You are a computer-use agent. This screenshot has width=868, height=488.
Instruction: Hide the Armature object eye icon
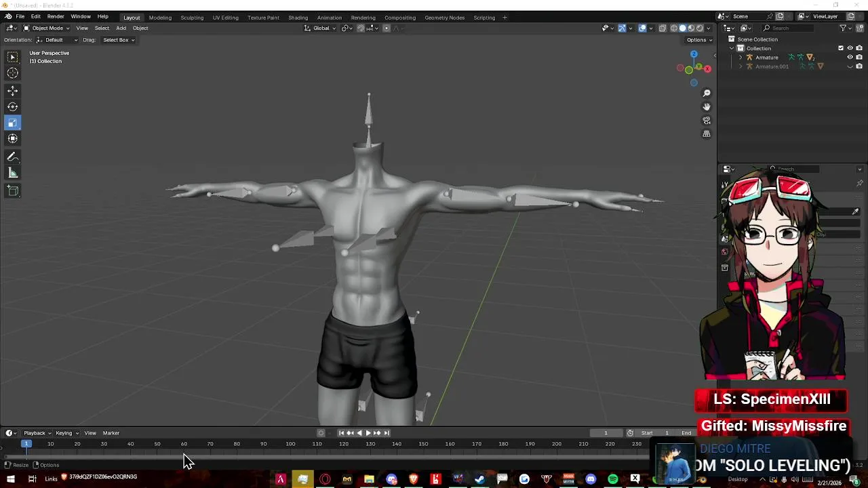pyautogui.click(x=850, y=58)
